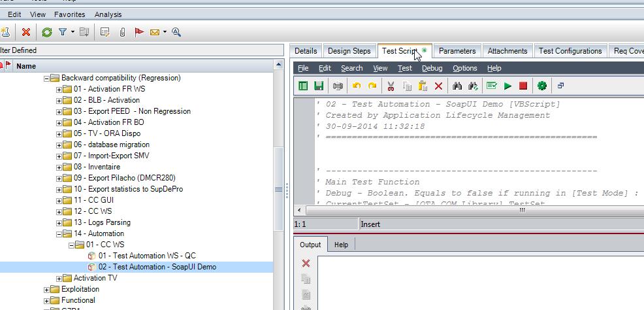Viewport: 644px width, 310px height.
Task: Click the text search magnifier icon
Action: pos(176,32)
